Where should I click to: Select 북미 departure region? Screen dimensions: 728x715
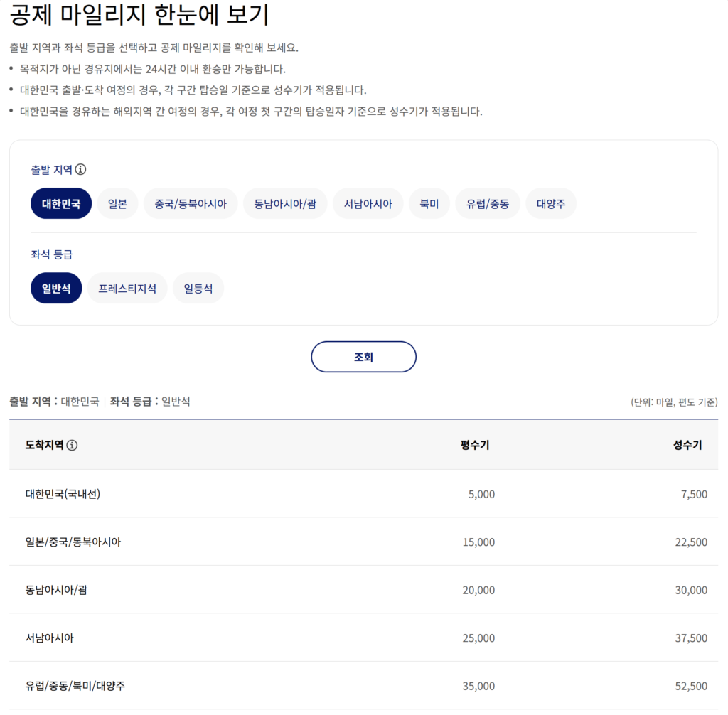point(429,203)
